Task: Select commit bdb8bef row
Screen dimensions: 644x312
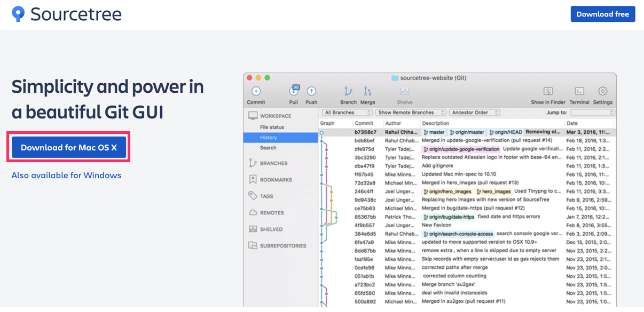Action: click(467, 140)
